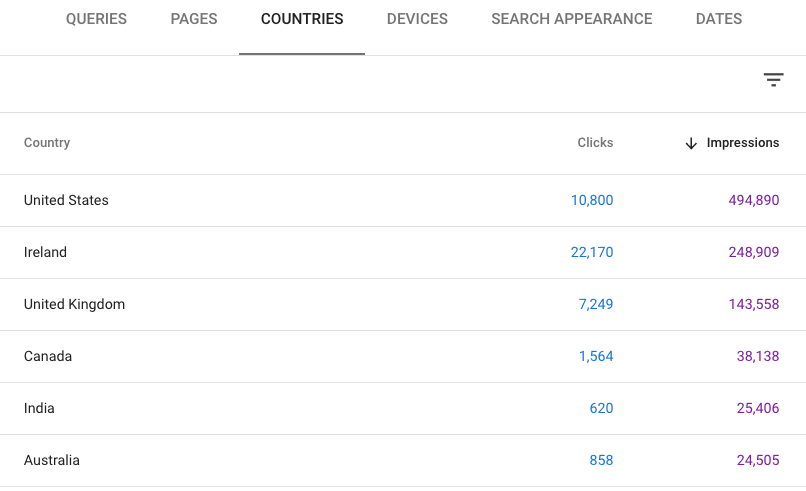Select the United Kingdom row
Viewport: 806px width, 491px height.
(x=74, y=304)
